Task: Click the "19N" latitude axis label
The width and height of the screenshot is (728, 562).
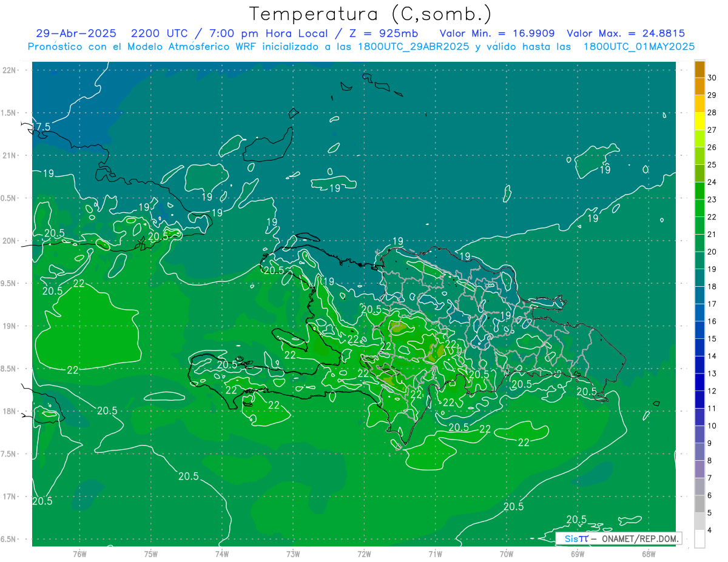Action: 10,326
